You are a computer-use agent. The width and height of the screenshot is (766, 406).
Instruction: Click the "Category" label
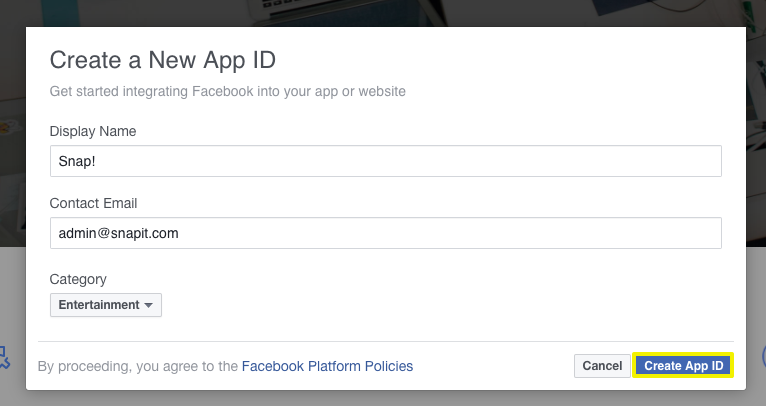point(78,279)
